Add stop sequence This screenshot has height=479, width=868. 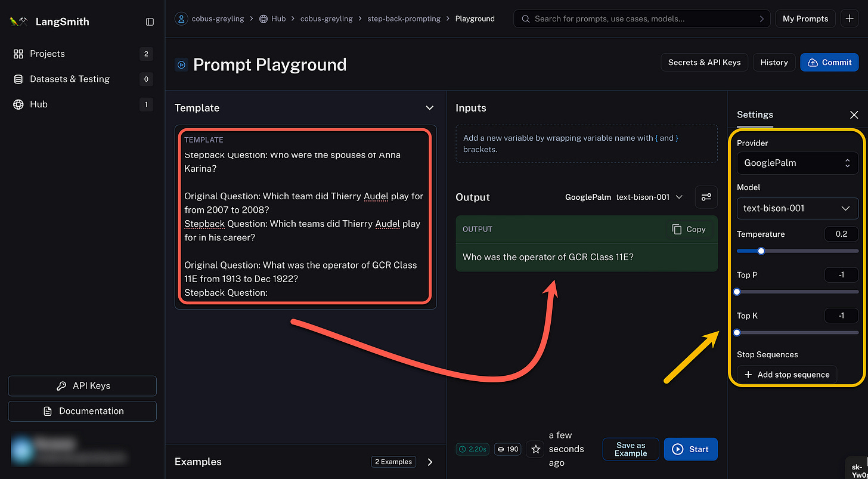coord(787,375)
